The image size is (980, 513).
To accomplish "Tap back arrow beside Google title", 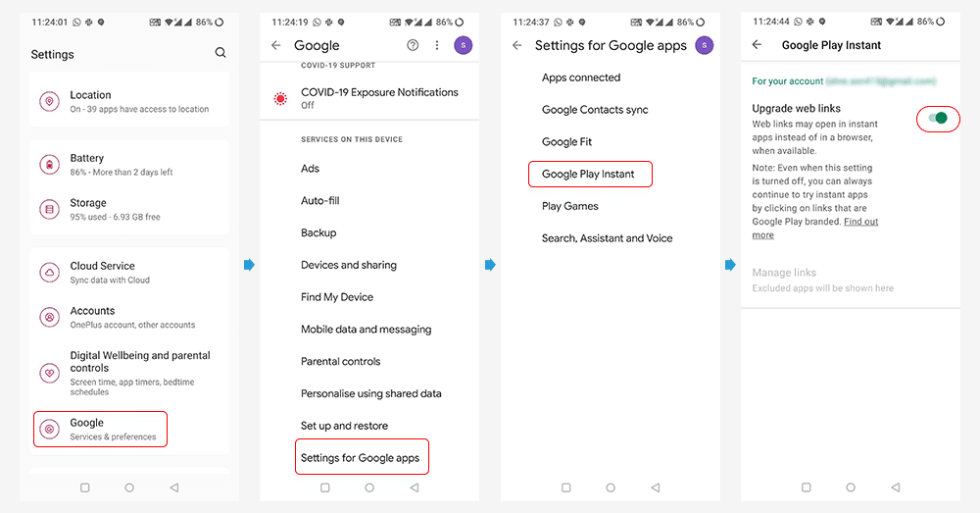I will coord(276,45).
